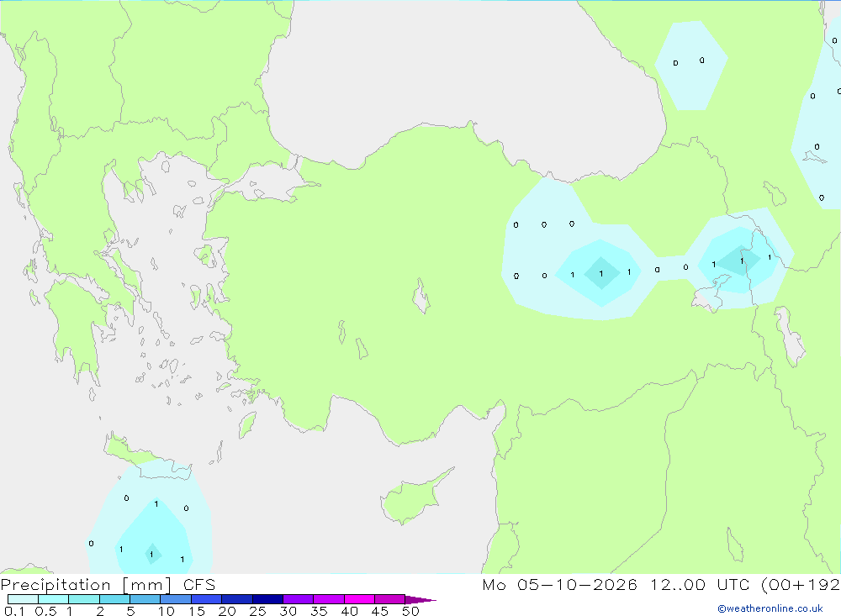Click the 25–30 mm navy legend box
Screen dimensions: 841x616
267,599
